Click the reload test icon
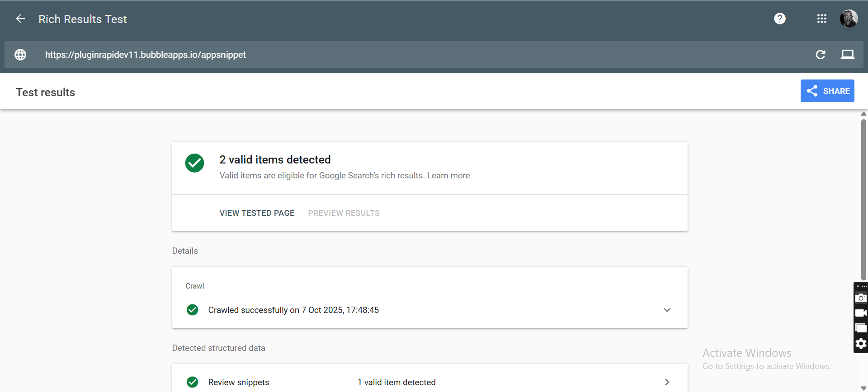868x392 pixels. 820,55
